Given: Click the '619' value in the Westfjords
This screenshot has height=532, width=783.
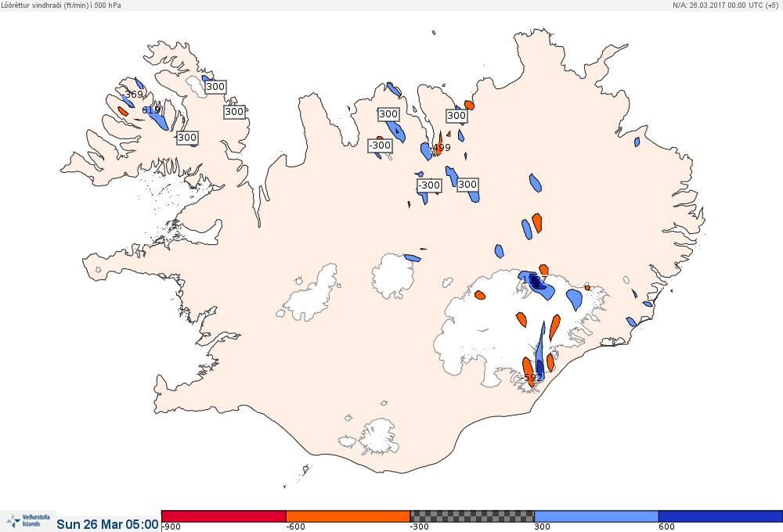Looking at the screenshot, I should (x=151, y=110).
